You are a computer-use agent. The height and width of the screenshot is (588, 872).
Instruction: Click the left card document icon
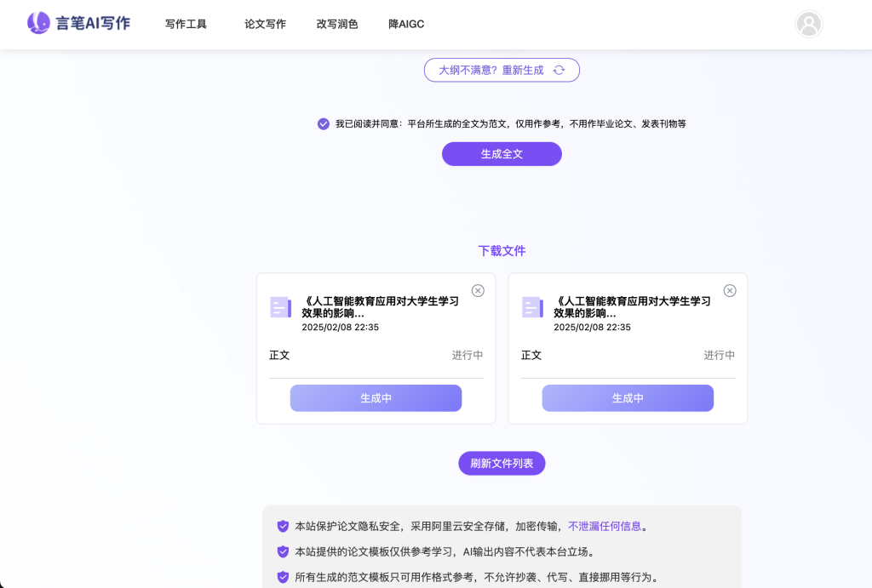click(281, 307)
